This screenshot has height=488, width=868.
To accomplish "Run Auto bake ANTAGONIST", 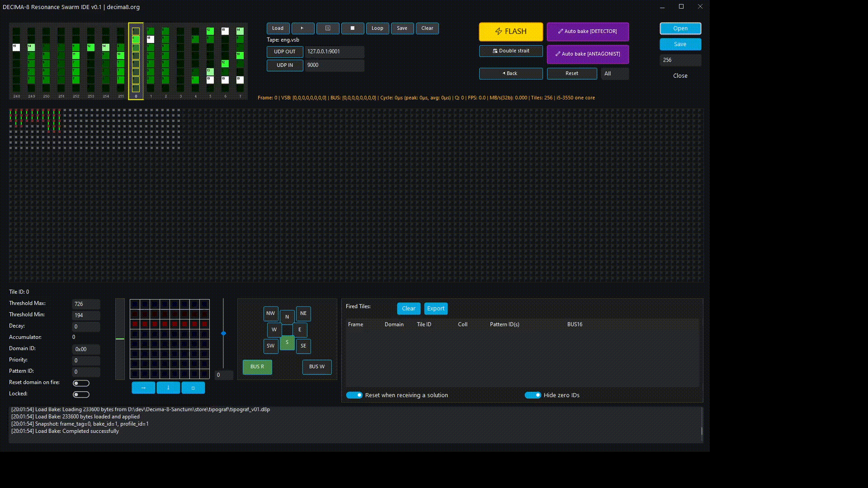I will pyautogui.click(x=588, y=54).
